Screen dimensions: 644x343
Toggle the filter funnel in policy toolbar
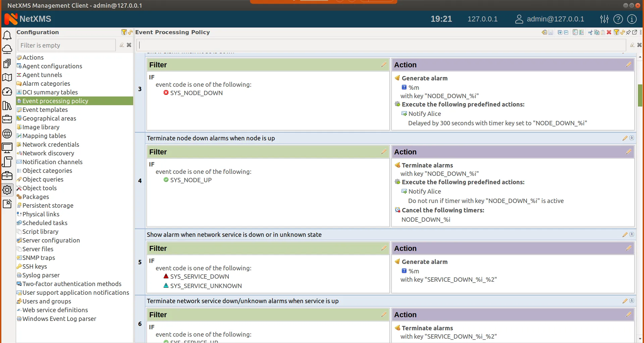[x=616, y=32]
